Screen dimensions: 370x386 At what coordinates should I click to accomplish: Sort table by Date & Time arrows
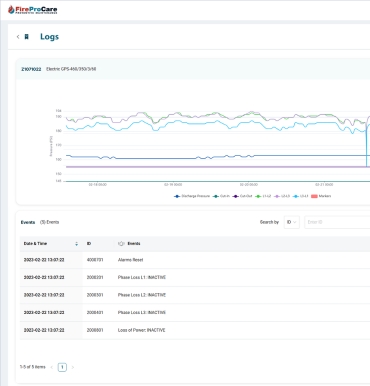coord(76,244)
